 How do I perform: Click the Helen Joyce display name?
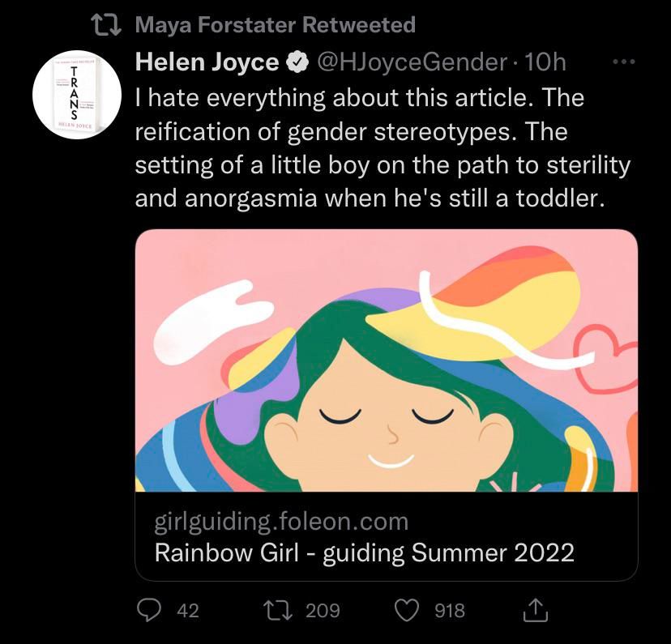point(207,62)
